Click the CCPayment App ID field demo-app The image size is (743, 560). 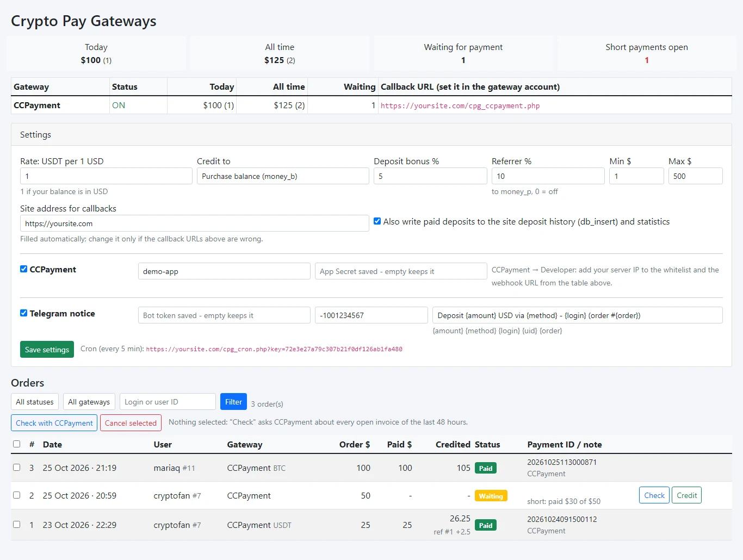[224, 271]
